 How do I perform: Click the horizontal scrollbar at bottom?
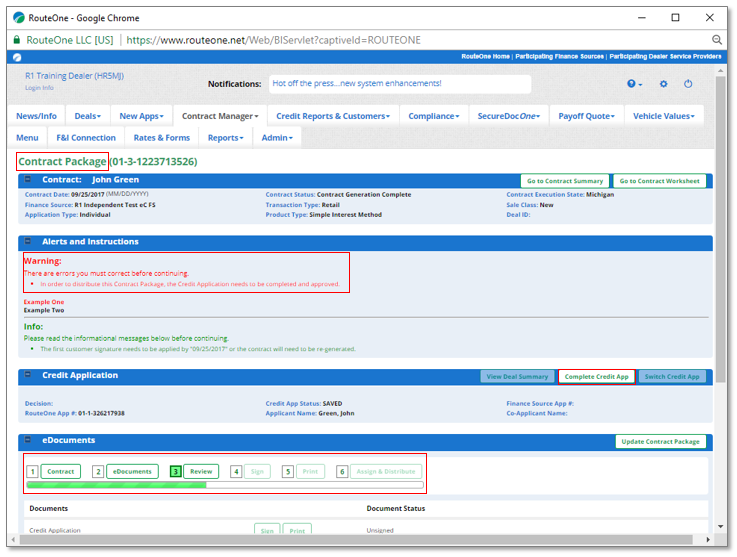coord(356,539)
